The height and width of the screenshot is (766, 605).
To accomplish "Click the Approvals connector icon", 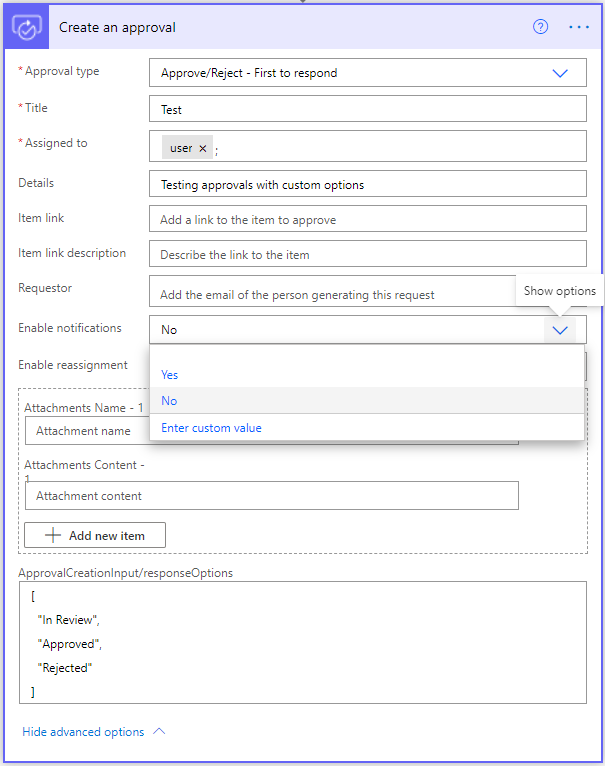I will (x=27, y=27).
